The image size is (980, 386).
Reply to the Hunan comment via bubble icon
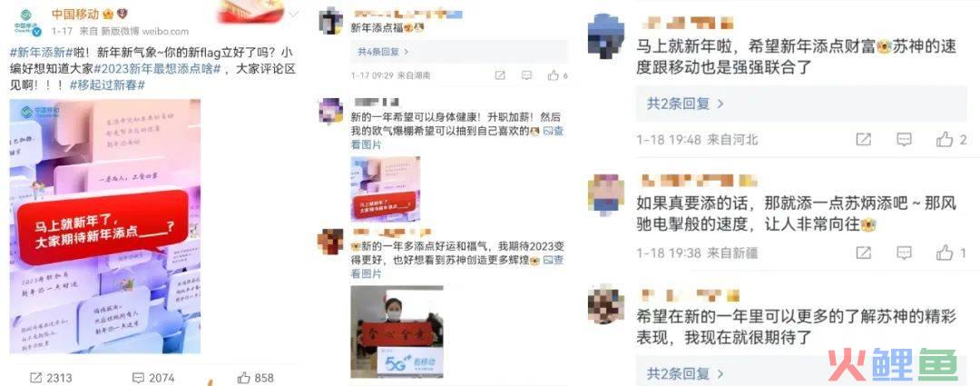[526, 75]
